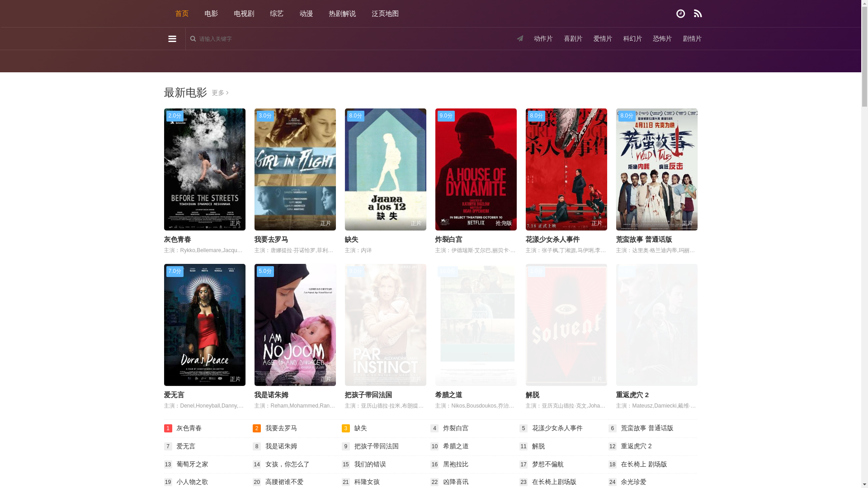
Task: Click the 炸裂白宫 title under poster
Action: pos(448,239)
